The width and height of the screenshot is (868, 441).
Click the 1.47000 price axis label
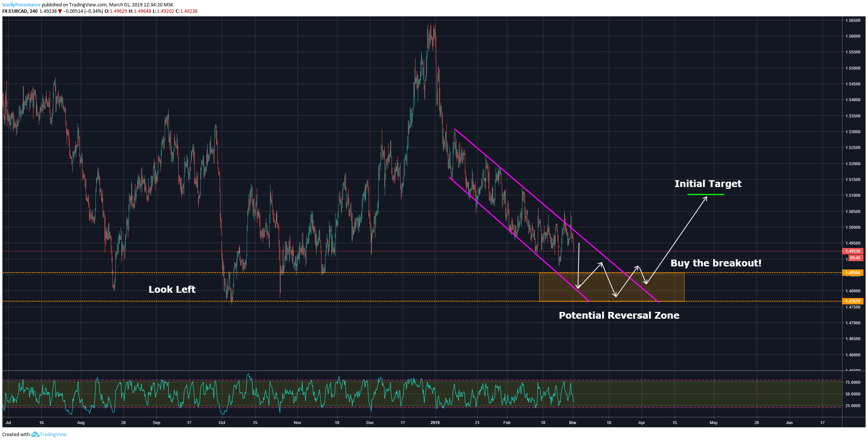click(x=853, y=323)
